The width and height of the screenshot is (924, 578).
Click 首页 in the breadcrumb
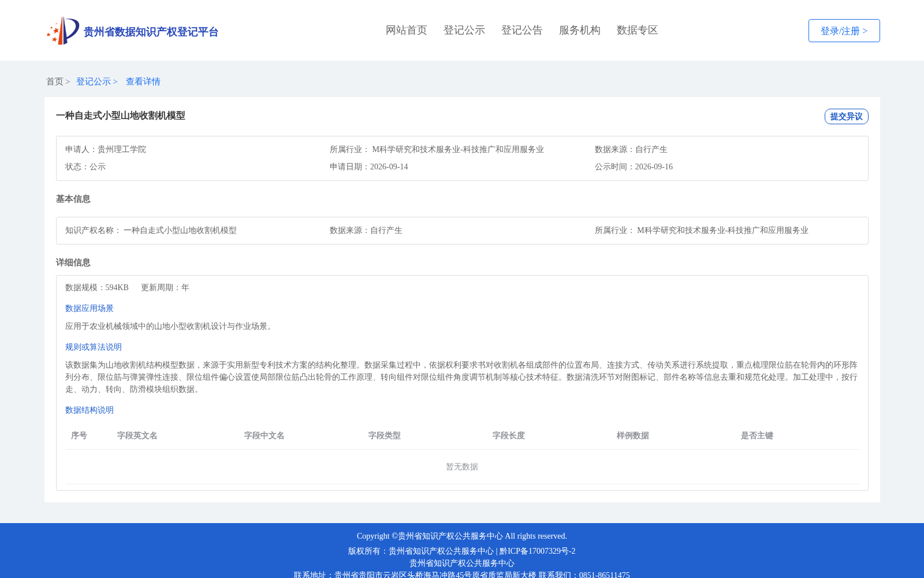click(55, 81)
